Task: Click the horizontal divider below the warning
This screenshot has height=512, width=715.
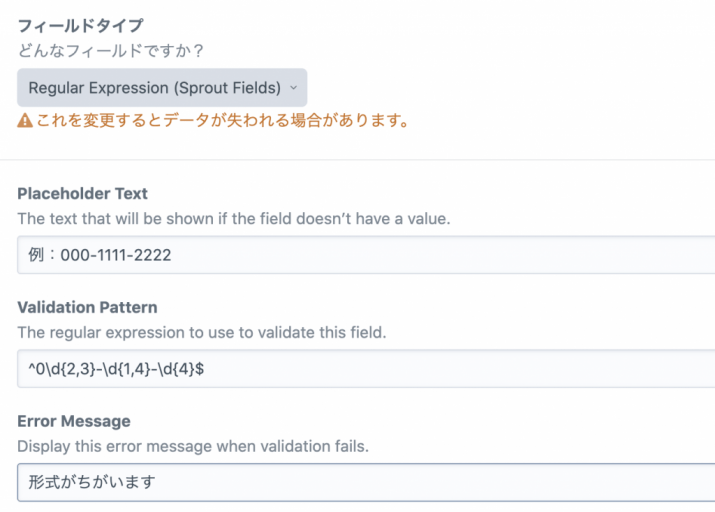Action: tap(360, 160)
